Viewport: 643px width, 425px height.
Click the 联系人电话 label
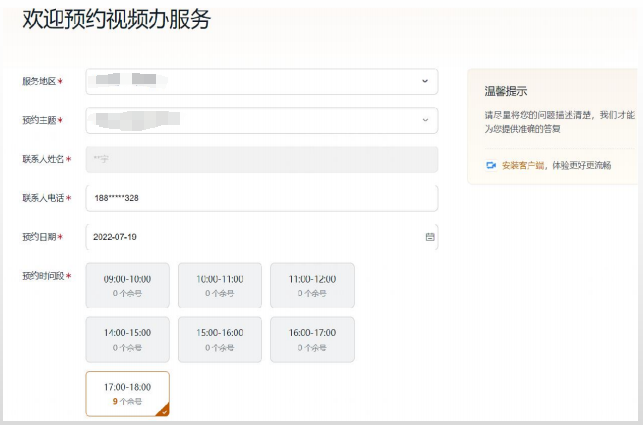43,198
